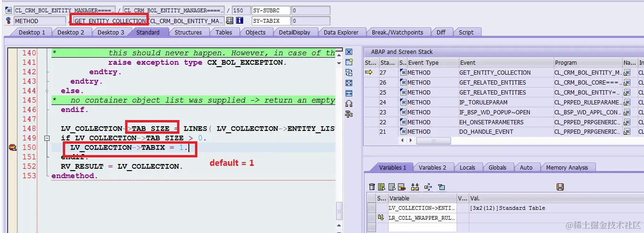Click the maximize horizontally tool icon
The height and width of the screenshot is (233, 644).
tap(349, 94)
